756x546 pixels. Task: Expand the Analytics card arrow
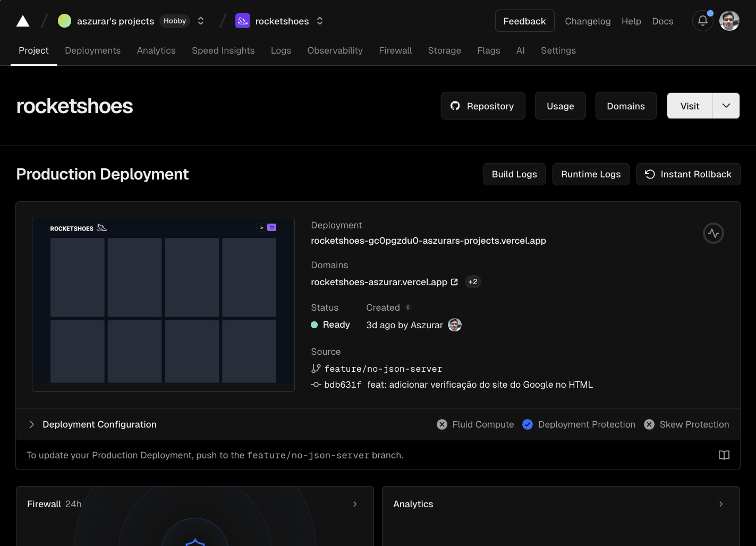(721, 504)
